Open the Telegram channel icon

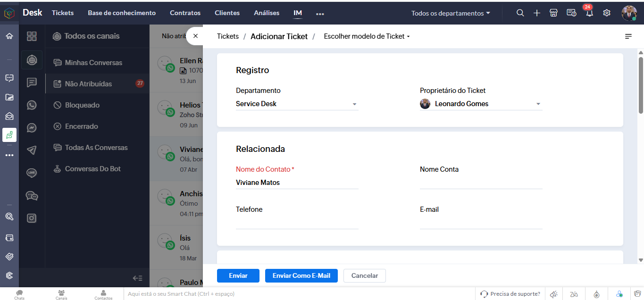click(32, 150)
